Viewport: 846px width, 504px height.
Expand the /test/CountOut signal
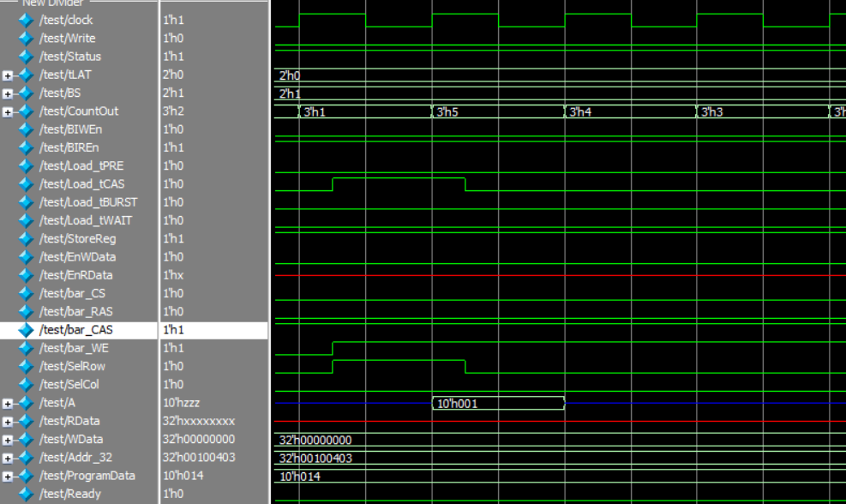click(x=7, y=111)
